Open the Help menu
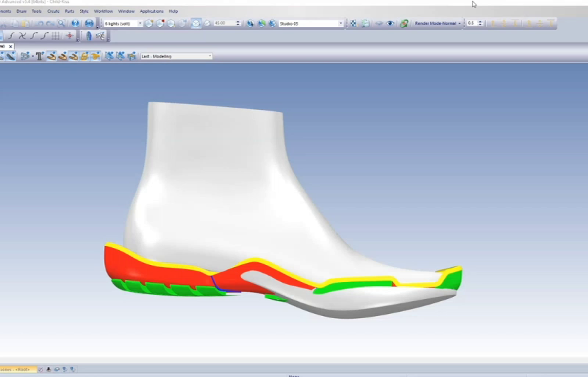This screenshot has height=377, width=588. point(174,11)
